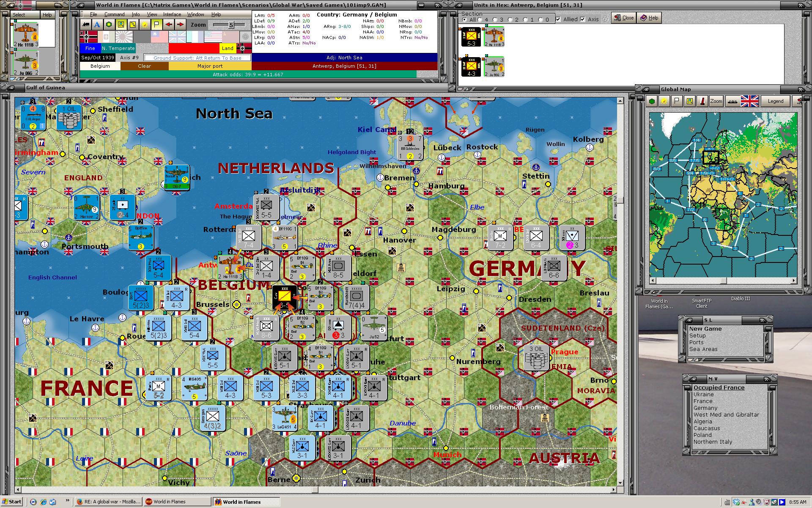Screen dimensions: 812x508
Task: Select the BB Schlesien battleship counter near Kiel
Action: point(410,147)
